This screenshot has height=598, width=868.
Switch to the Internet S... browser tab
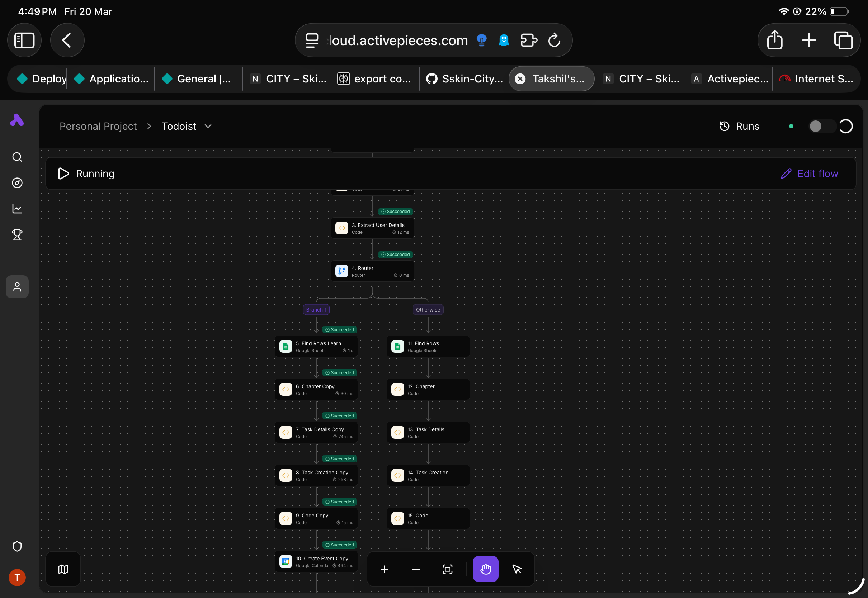click(x=816, y=79)
